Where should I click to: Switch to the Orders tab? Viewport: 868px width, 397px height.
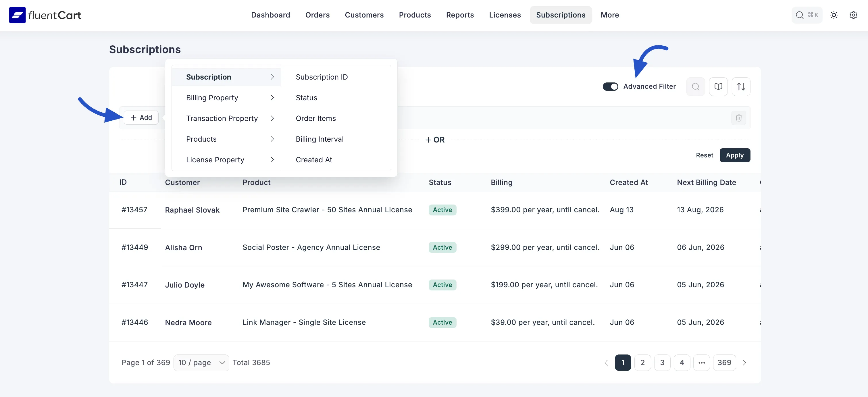[317, 15]
